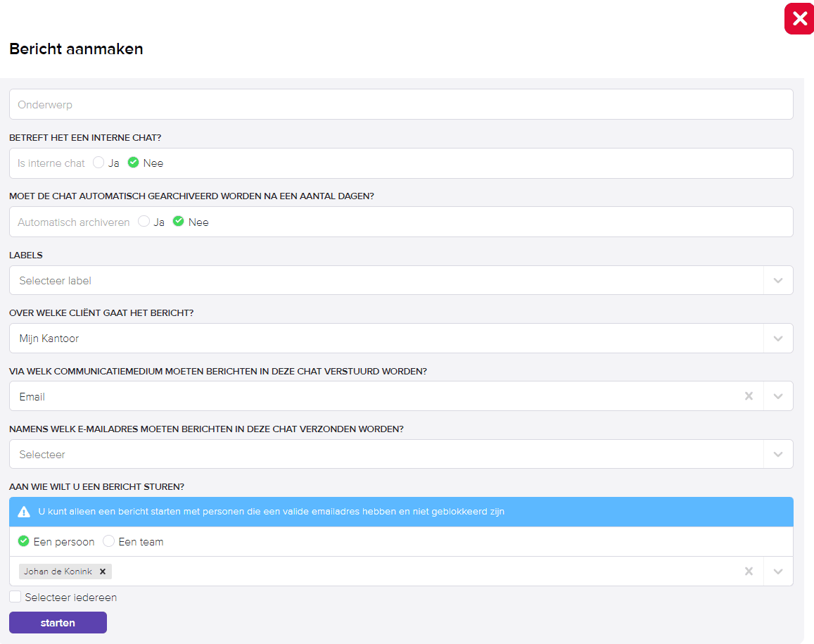Click the Onderwerp subject field
The width and height of the screenshot is (814, 644).
click(401, 104)
